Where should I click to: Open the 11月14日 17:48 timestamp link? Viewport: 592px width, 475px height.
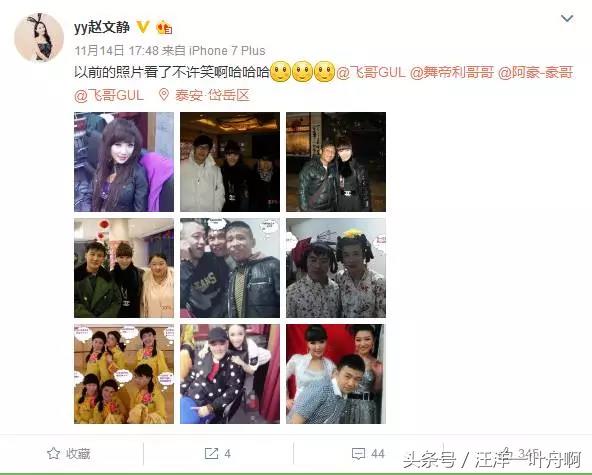pos(116,51)
